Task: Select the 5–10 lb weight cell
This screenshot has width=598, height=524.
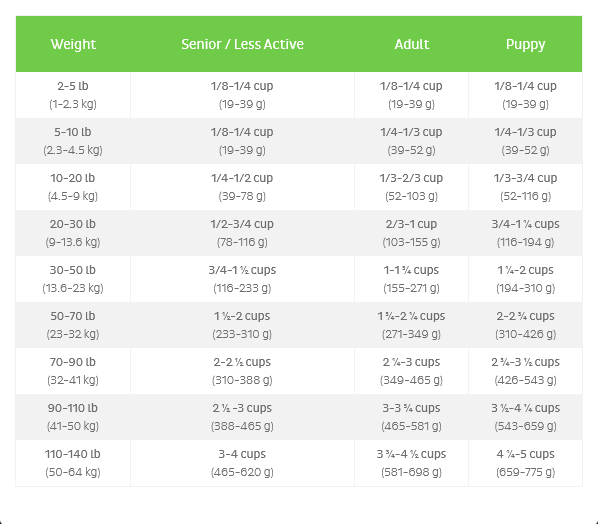Action: point(73,141)
